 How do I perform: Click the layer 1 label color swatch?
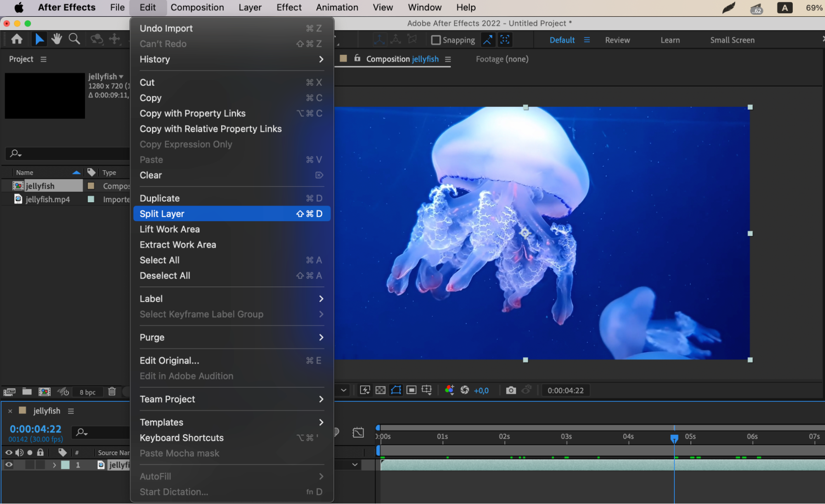tap(65, 465)
